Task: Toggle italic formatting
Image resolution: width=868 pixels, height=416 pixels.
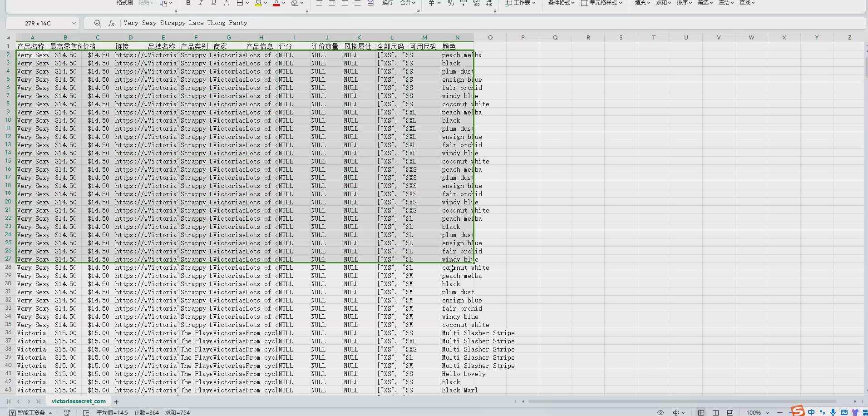Action: click(x=201, y=3)
